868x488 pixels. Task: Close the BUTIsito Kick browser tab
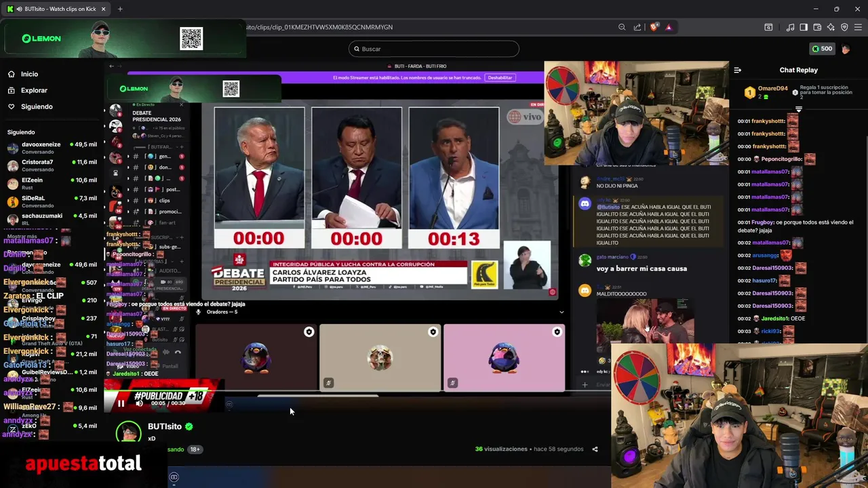(x=104, y=9)
